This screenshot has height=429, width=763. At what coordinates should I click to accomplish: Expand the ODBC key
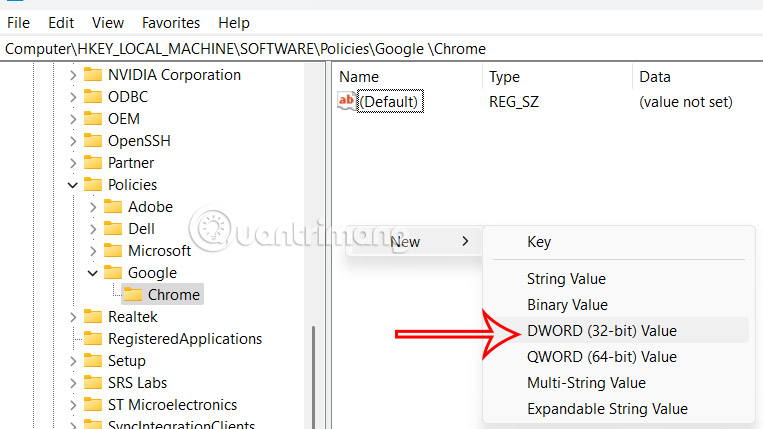click(x=73, y=97)
